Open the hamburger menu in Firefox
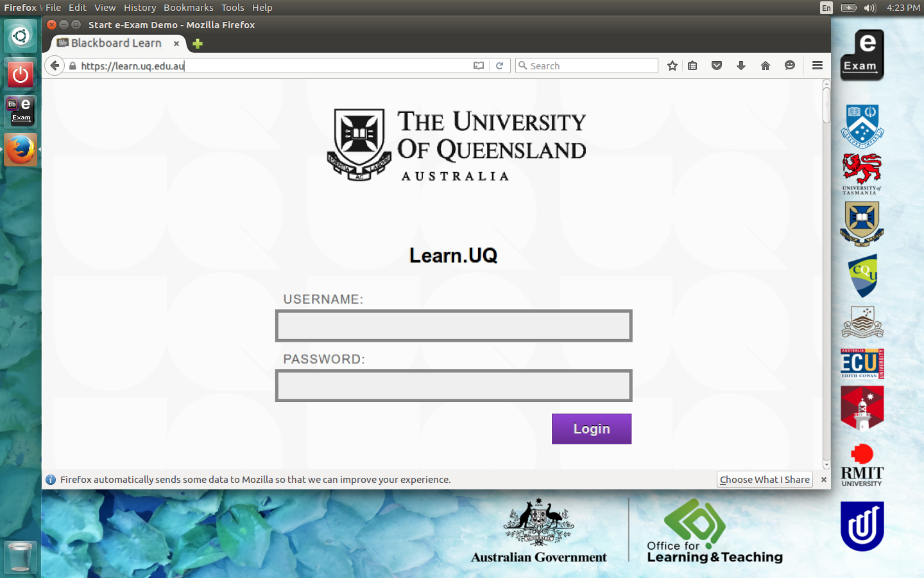 pyautogui.click(x=817, y=66)
